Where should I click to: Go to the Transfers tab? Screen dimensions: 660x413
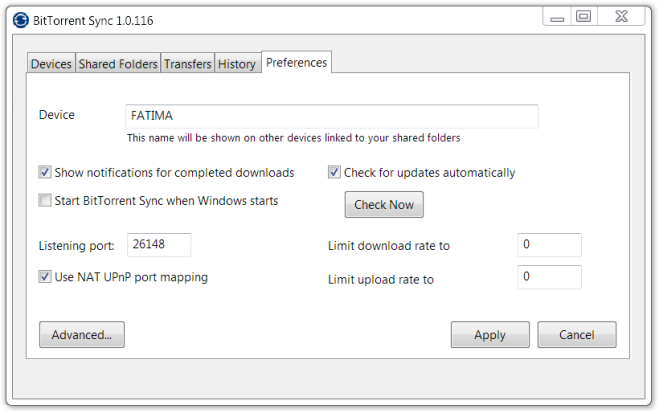pos(187,64)
